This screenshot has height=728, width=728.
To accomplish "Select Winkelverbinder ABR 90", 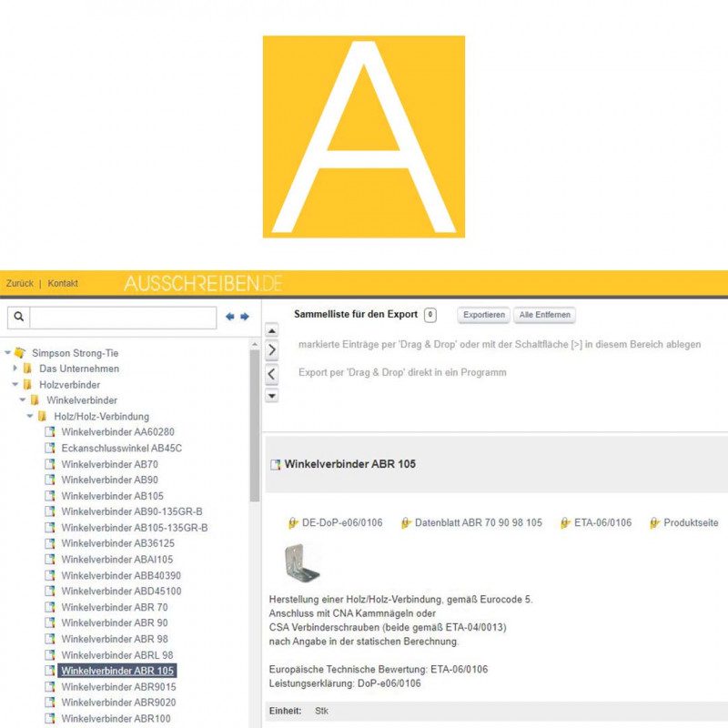I will click(115, 622).
